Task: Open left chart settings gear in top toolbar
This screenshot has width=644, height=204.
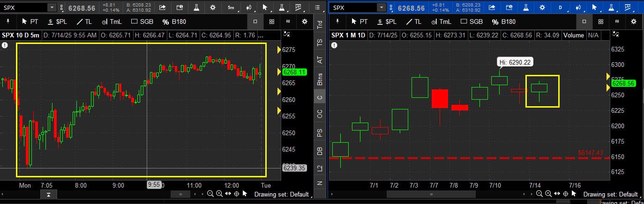Action: click(213, 7)
